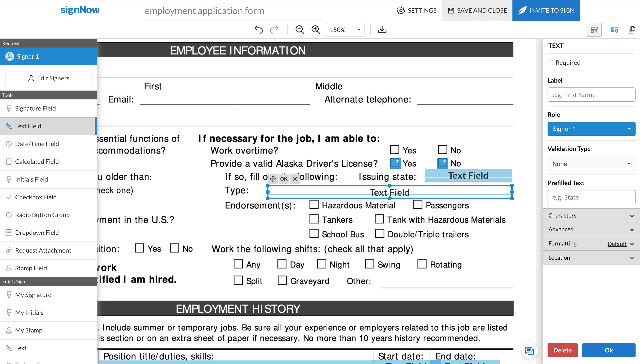The height and width of the screenshot is (364, 640).
Task: Zoom in with the magnifier plus icon
Action: pos(316,30)
